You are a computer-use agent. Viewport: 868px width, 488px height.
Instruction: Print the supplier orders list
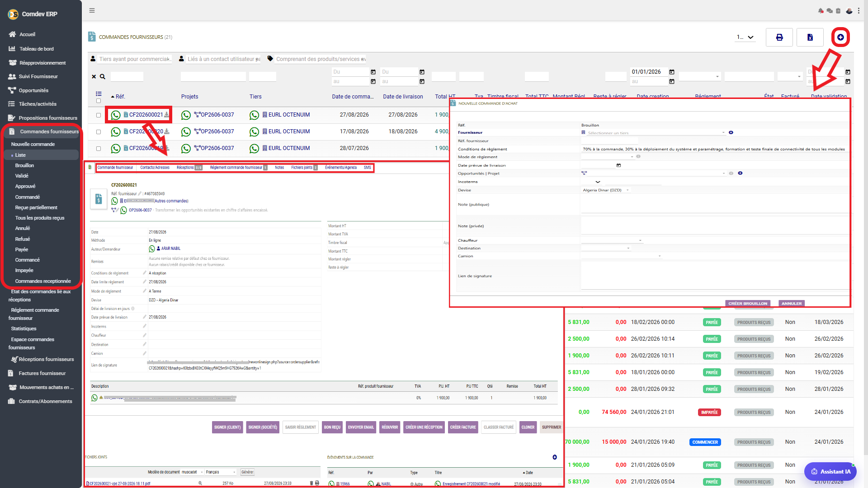pos(779,37)
